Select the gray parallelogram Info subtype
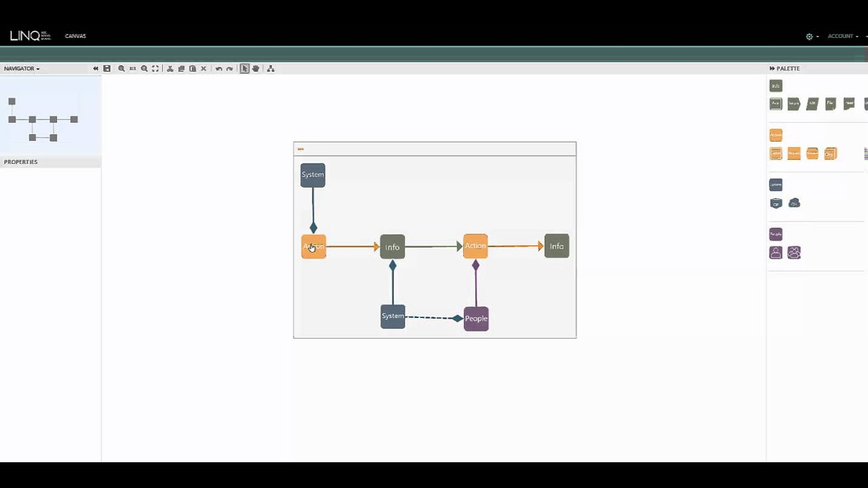 [812, 104]
